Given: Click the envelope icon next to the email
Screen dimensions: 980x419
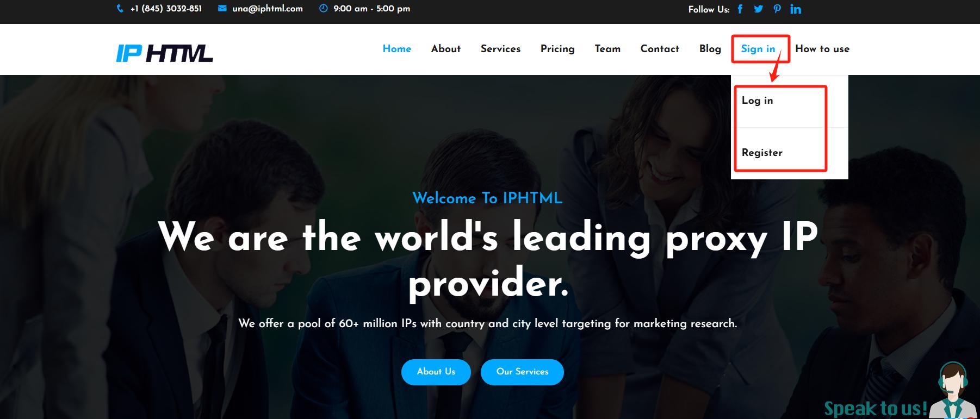Looking at the screenshot, I should coord(222,8).
